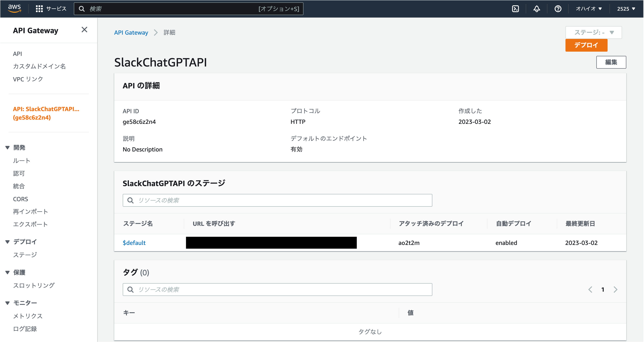Click the orange デプロイ button
Screen dimensions: 644x342
tap(586, 45)
